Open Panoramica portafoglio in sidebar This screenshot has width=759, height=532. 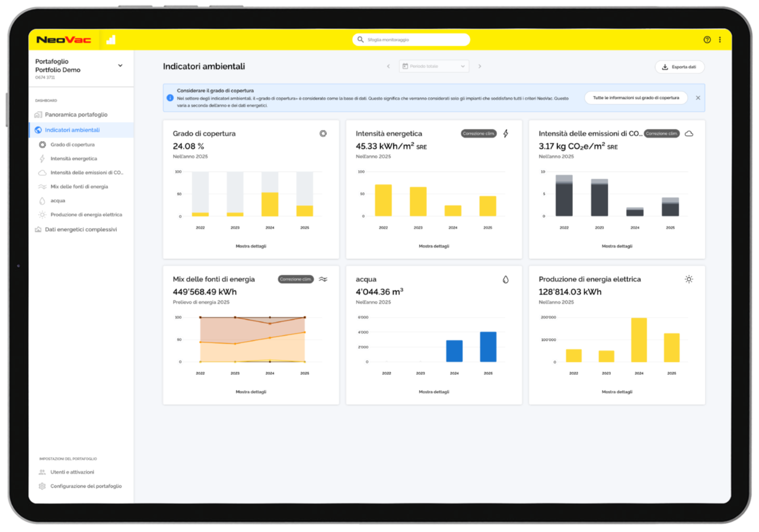click(76, 114)
